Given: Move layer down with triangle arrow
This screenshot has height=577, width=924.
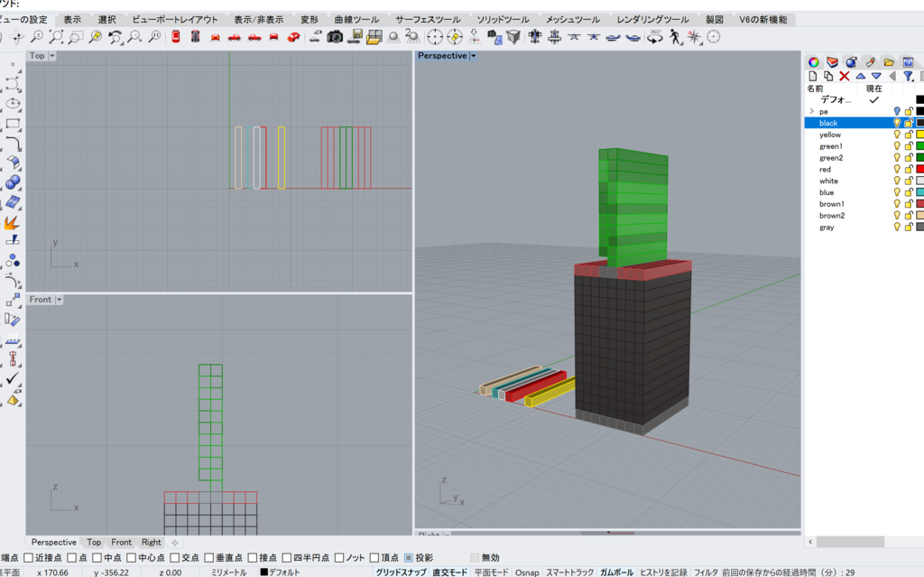Looking at the screenshot, I should [x=876, y=76].
